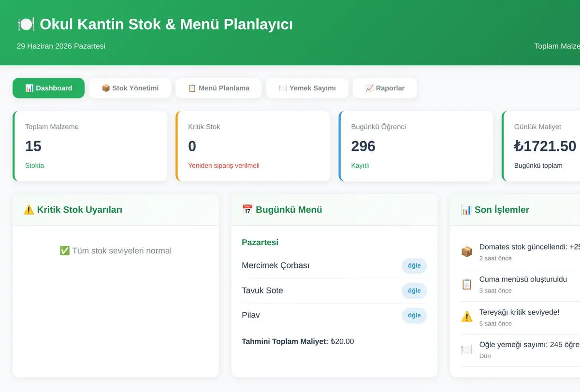Select the Bugünkü Öğrenci stat card
580x392 pixels.
(x=416, y=146)
